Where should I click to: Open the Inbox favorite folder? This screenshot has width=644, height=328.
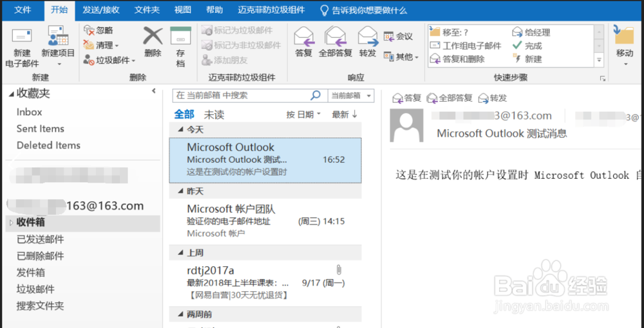[29, 112]
